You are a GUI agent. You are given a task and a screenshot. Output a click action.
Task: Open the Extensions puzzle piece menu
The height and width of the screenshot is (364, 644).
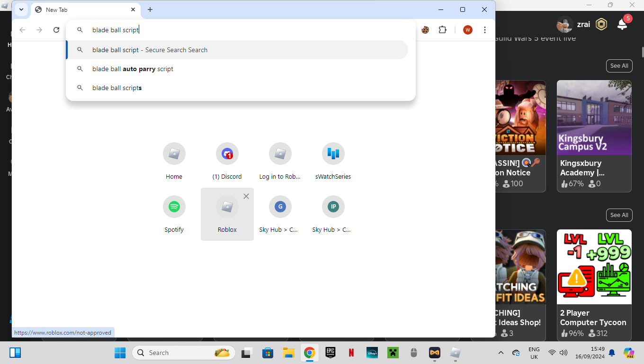442,30
